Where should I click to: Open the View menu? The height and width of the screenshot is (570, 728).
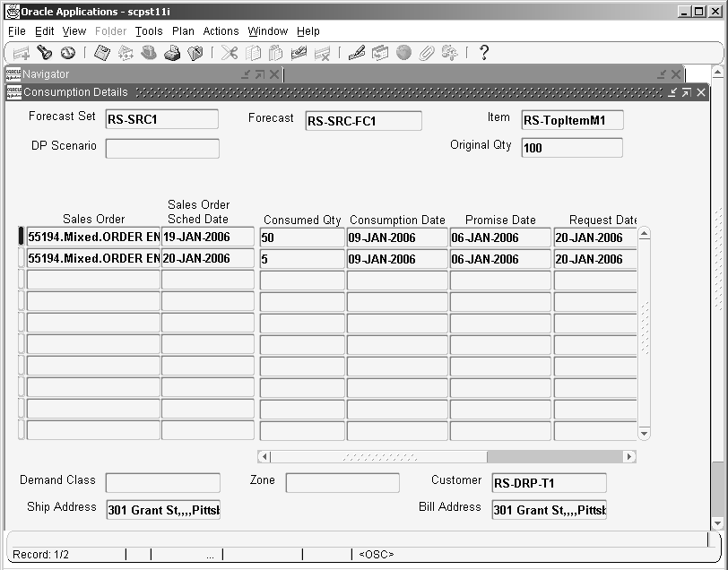coord(74,31)
